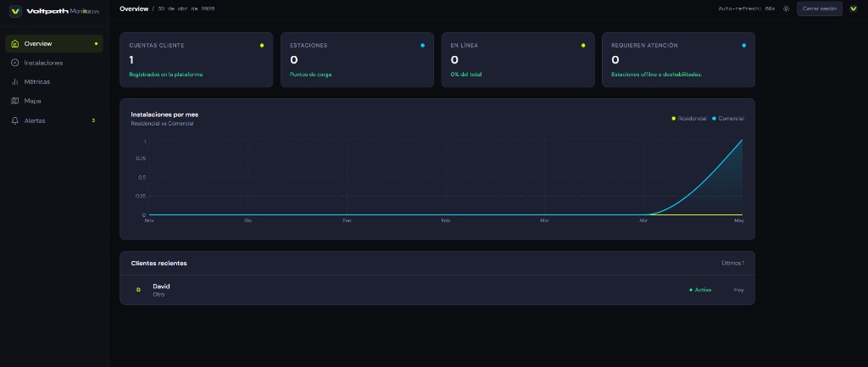868x367 pixels.
Task: Click the map icon beside Mapa
Action: 15,101
